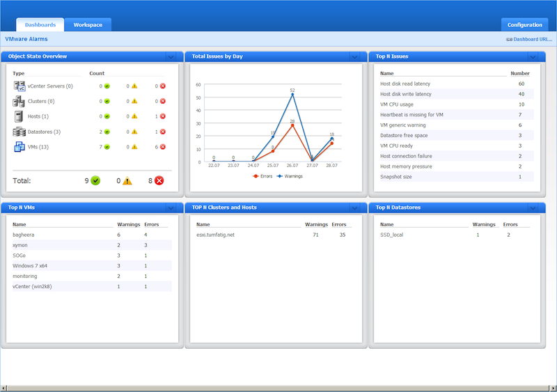Screen dimensions: 557x392
Task: Select the vCenter (win2k8) VM row
Action: coord(92,286)
